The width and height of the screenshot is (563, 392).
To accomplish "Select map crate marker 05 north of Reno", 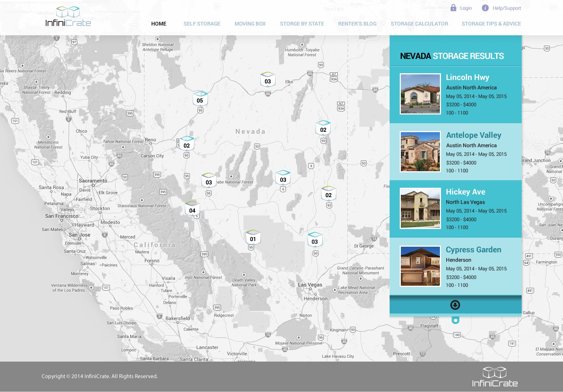I will tap(200, 99).
